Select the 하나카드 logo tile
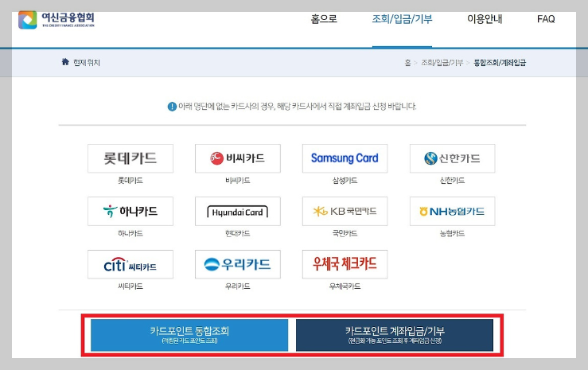 click(x=130, y=212)
